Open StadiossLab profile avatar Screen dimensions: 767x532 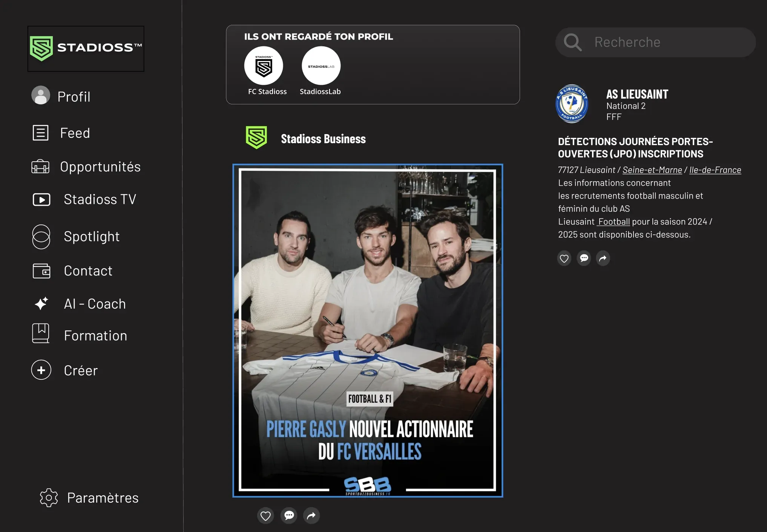(321, 66)
